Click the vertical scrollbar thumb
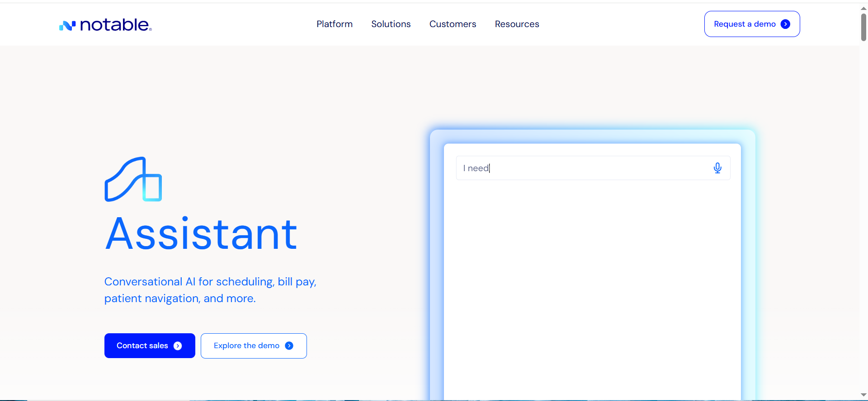The image size is (868, 401). coord(863,27)
